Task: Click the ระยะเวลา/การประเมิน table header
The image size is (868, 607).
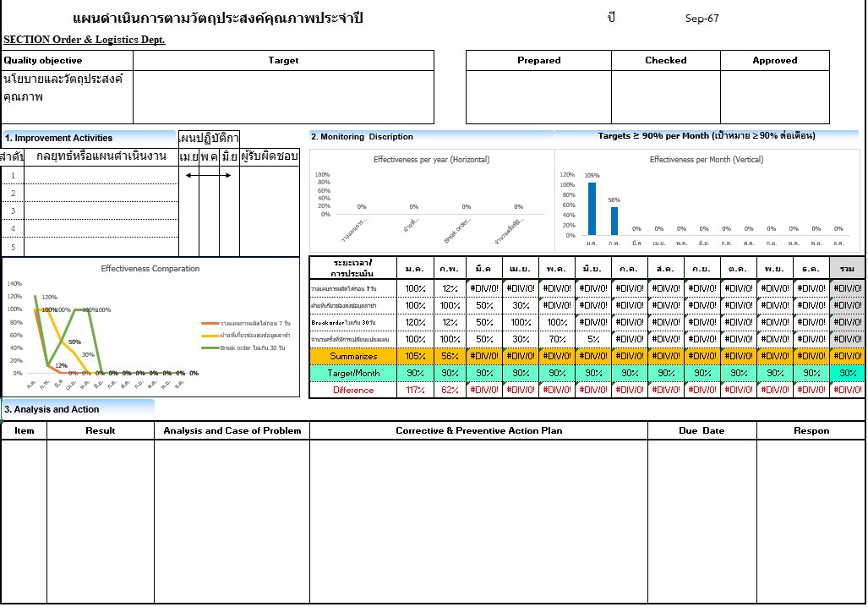Action: click(353, 269)
